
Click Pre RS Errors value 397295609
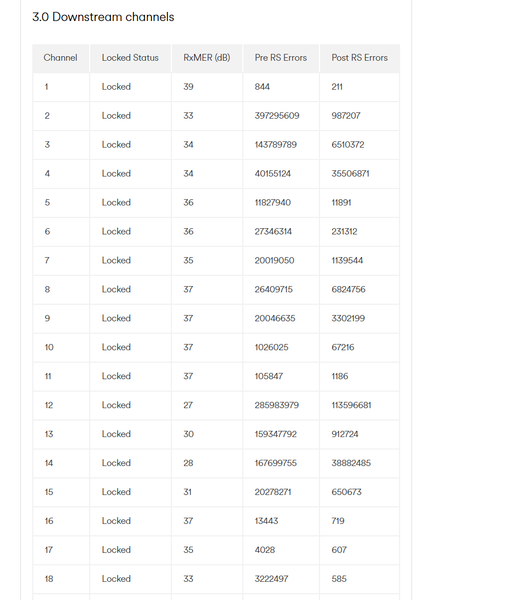[277, 116]
